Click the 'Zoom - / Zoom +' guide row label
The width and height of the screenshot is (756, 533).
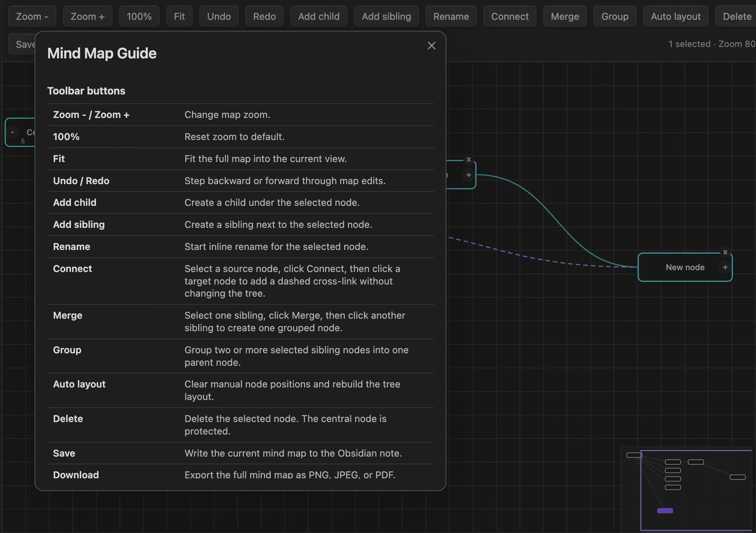[91, 115]
